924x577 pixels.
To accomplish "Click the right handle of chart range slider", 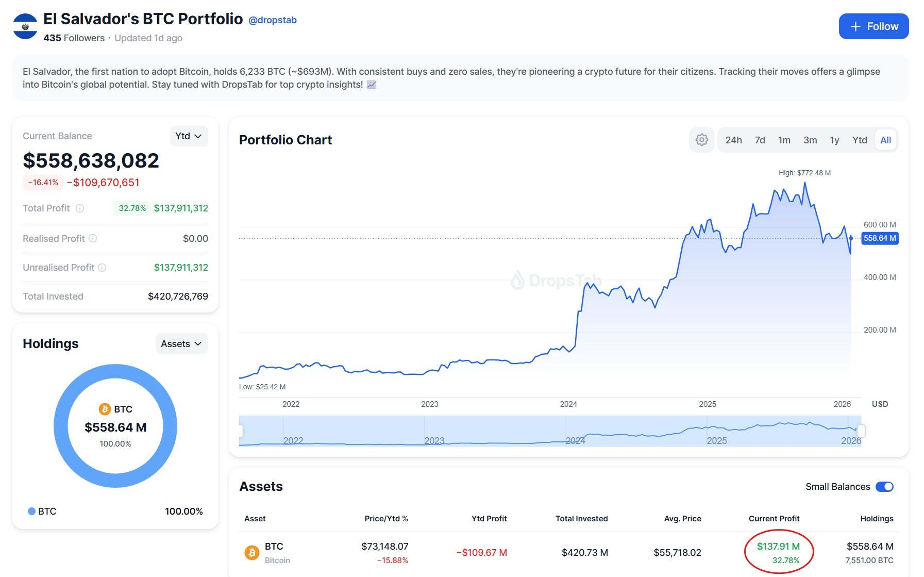I will pyautogui.click(x=861, y=431).
